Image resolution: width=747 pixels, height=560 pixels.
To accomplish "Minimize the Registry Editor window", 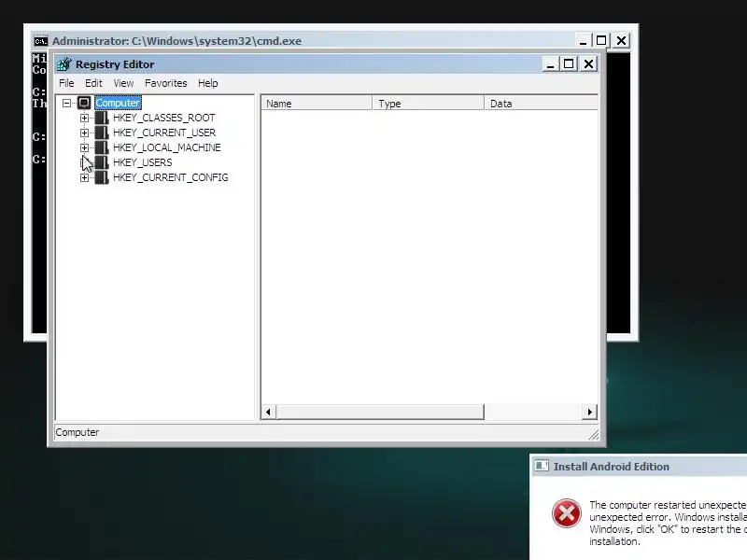I will click(551, 63).
